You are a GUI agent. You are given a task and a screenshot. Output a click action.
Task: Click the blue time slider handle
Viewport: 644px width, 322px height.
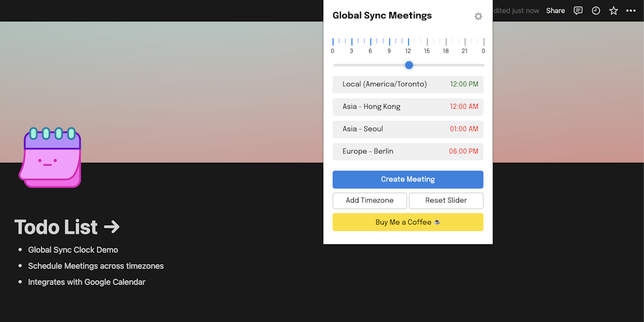coord(409,65)
